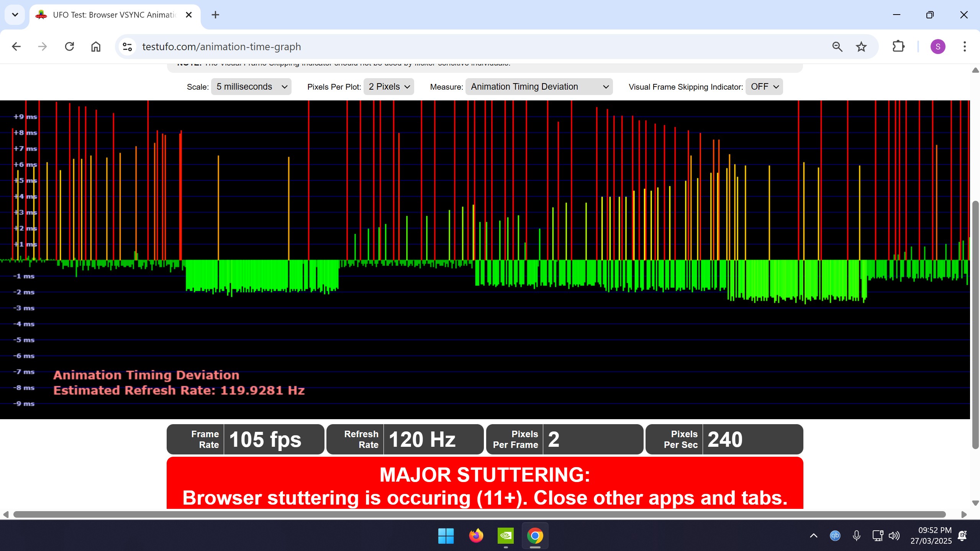This screenshot has width=980, height=551.
Task: Open Chrome three-dot menu
Action: (965, 47)
